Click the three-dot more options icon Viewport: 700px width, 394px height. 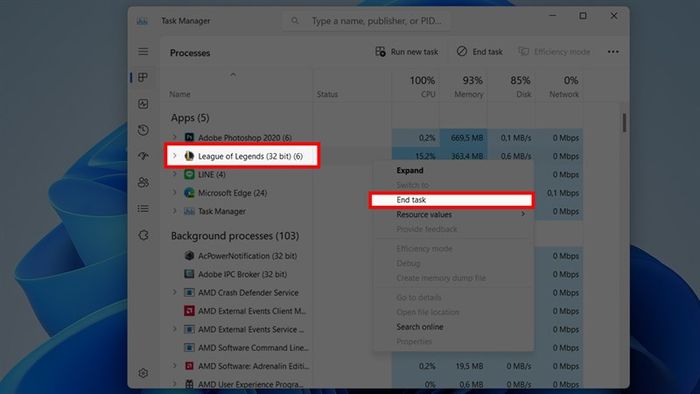coord(613,52)
